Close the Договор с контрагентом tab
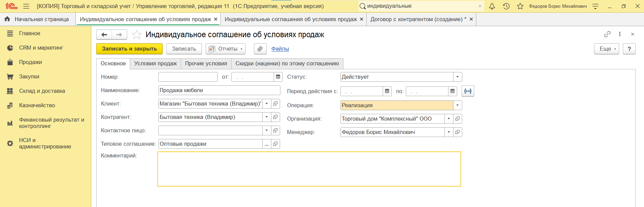The width and height of the screenshot is (644, 207). click(471, 19)
